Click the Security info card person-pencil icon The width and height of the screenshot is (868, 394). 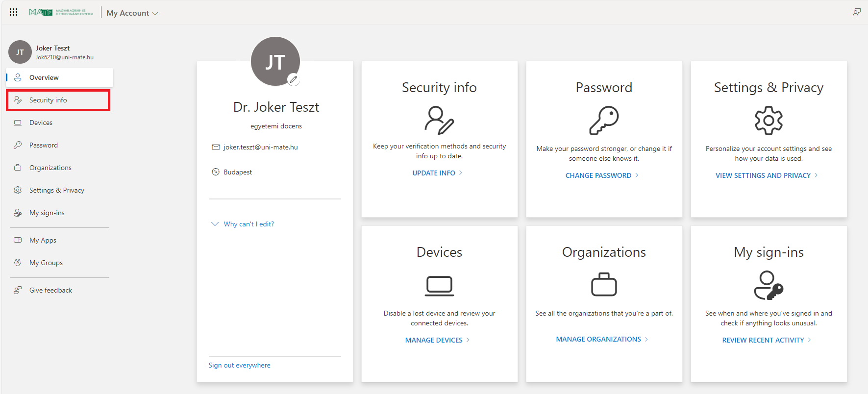click(439, 120)
